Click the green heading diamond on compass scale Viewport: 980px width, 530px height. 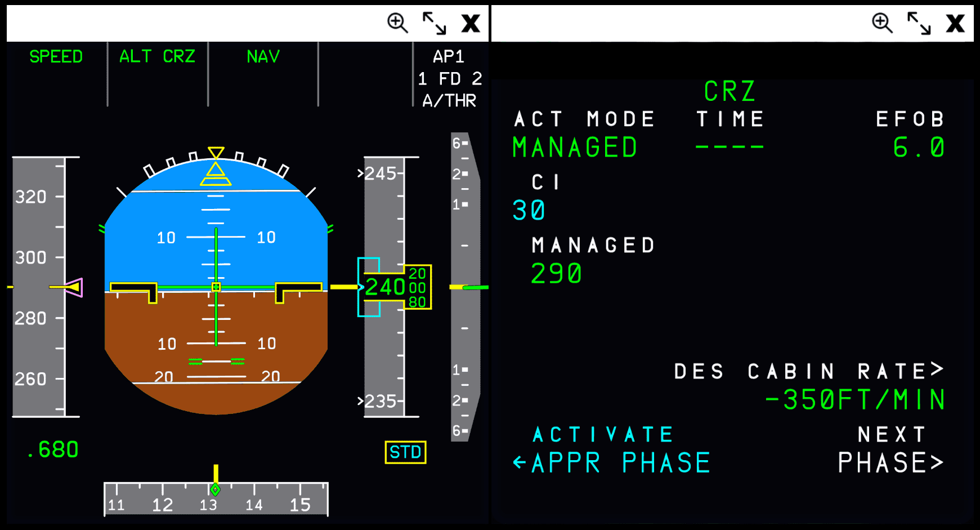tap(215, 489)
